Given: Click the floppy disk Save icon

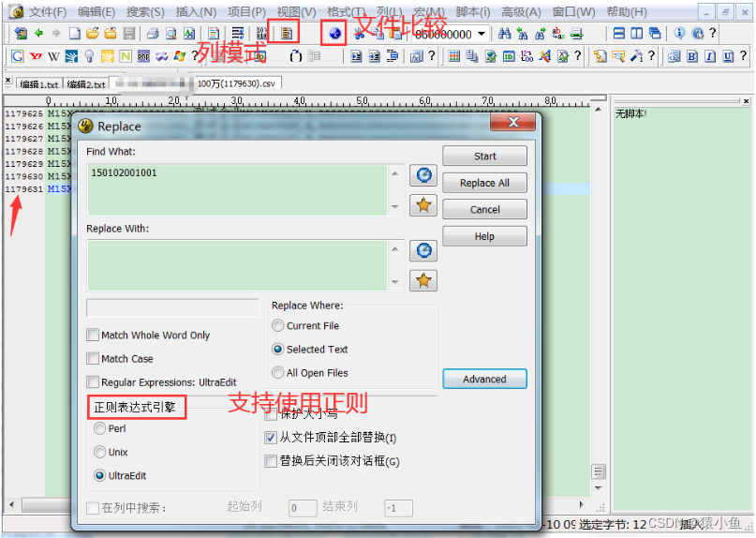Looking at the screenshot, I should click(x=128, y=34).
